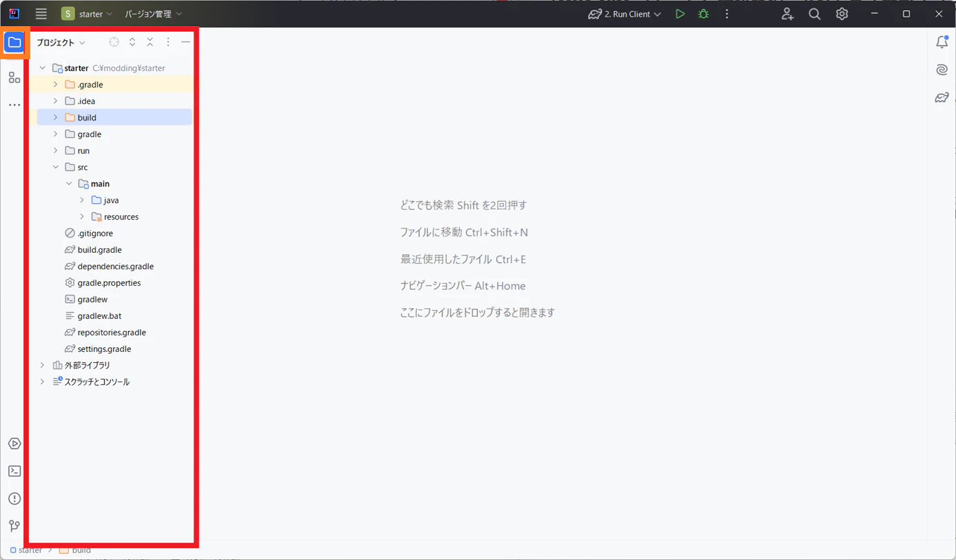956x560 pixels.
Task: Open the Project tool window folder icon
Action: 14,43
